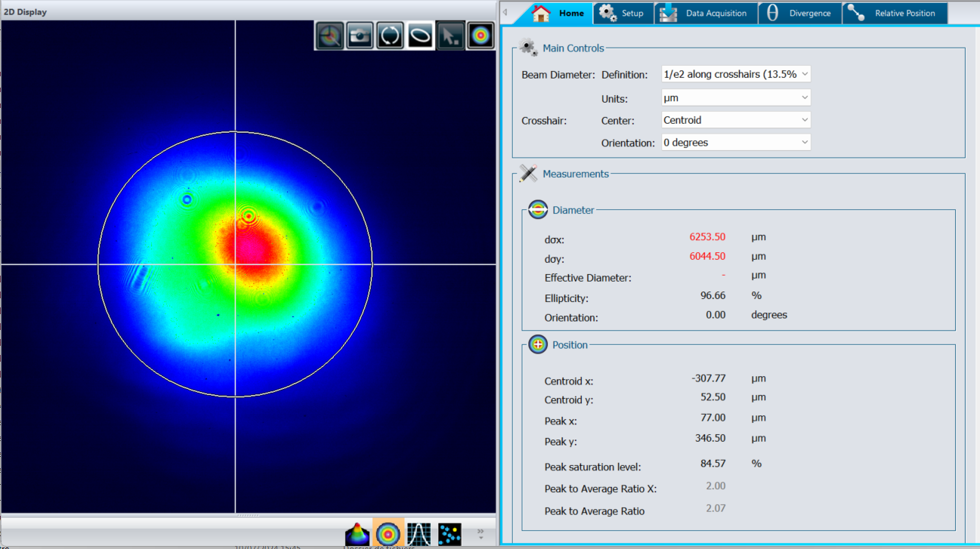Screen dimensions: 980x549
Task: Open the Data Acquisition tab
Action: pyautogui.click(x=706, y=14)
